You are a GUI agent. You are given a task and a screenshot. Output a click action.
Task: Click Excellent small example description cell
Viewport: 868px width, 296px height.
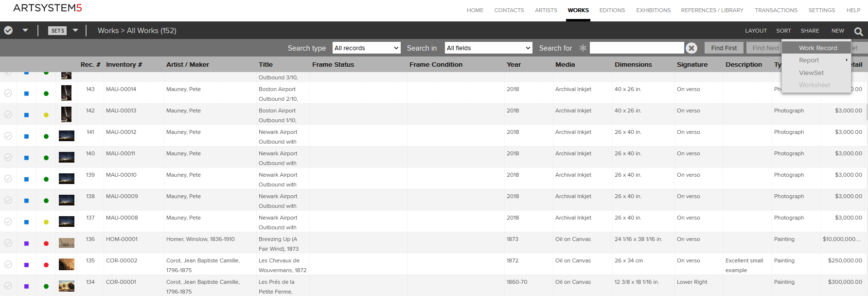click(744, 265)
